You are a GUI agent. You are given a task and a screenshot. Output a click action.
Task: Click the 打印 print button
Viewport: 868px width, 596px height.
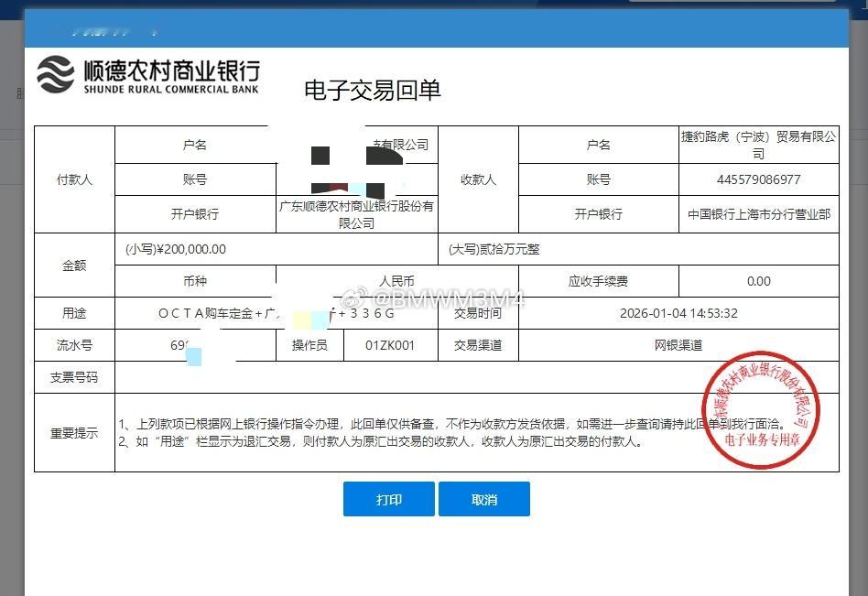pos(388,499)
